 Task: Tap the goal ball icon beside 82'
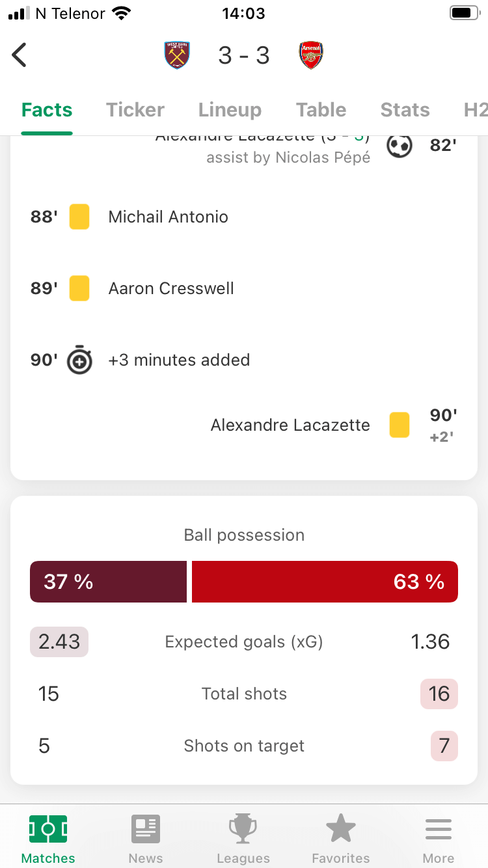(399, 145)
